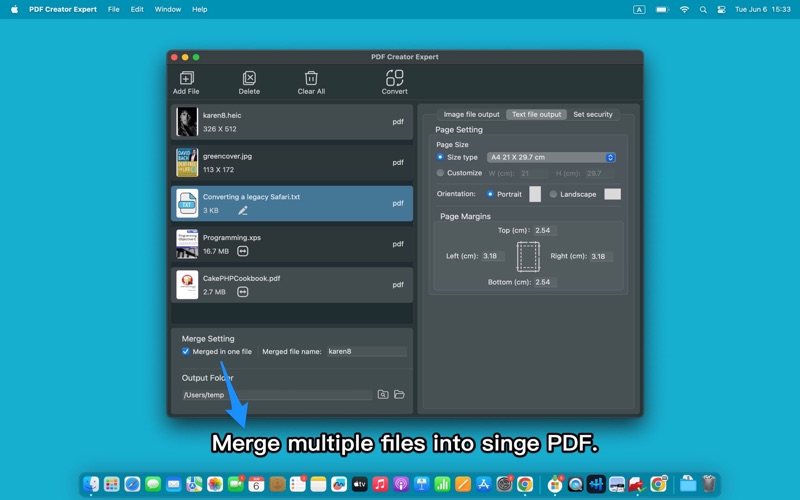This screenshot has height=500, width=800.
Task: Click the Top margin field
Action: (x=545, y=230)
